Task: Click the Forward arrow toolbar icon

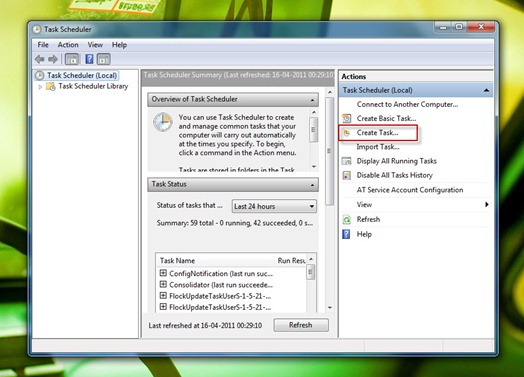Action: pyautogui.click(x=53, y=59)
